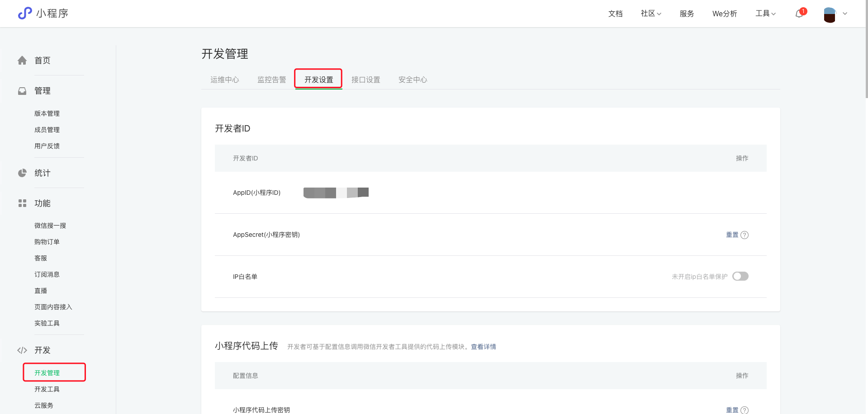Click the Mini Program logo icon
Image resolution: width=868 pixels, height=414 pixels.
[25, 13]
